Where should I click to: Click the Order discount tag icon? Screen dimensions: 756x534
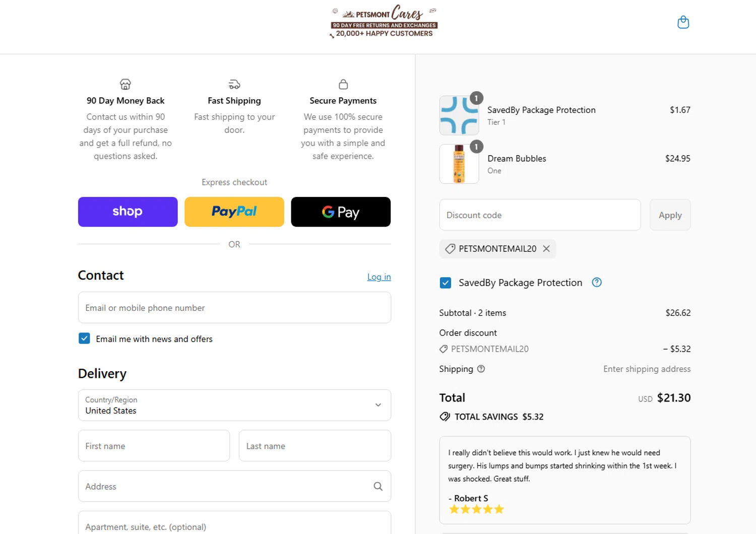(x=444, y=349)
